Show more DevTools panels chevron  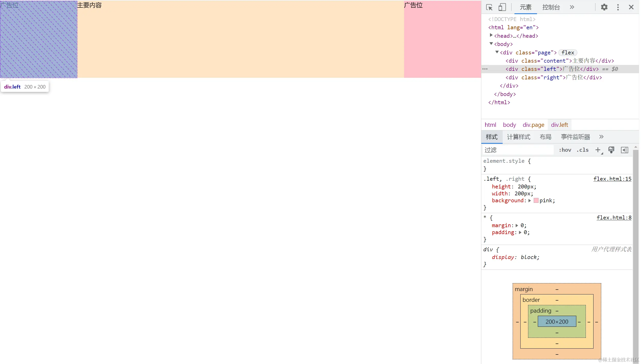(x=572, y=7)
